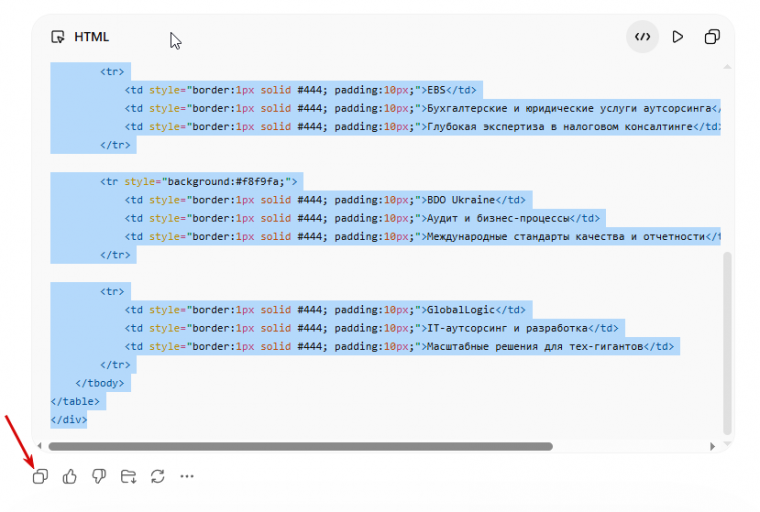Click the horizontal scrollbar left arrow
760x512 pixels.
click(40, 446)
